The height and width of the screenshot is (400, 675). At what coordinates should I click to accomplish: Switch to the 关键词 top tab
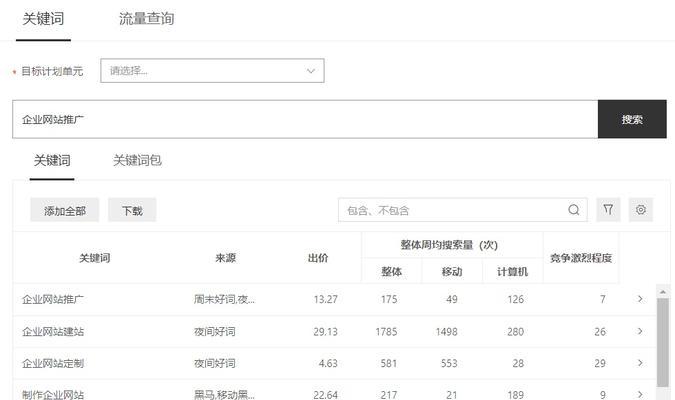(x=43, y=19)
